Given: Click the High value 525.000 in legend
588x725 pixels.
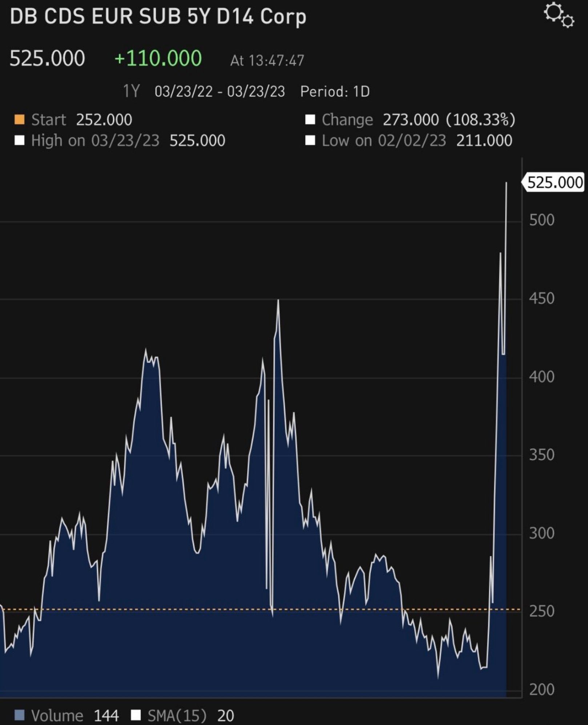Looking at the screenshot, I should click(197, 141).
